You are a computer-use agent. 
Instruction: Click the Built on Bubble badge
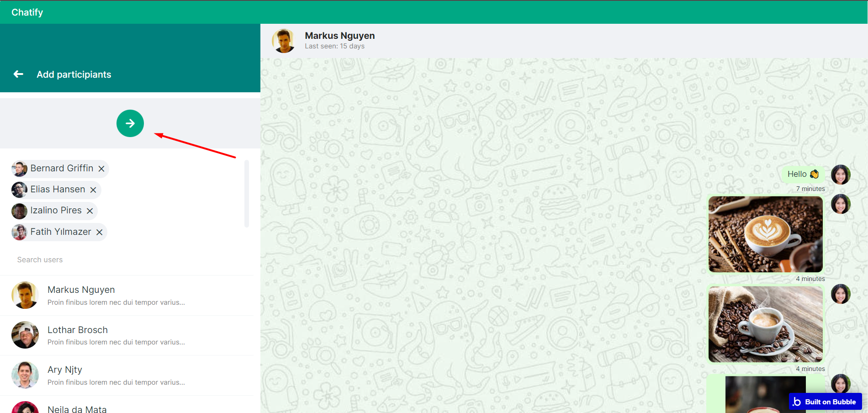click(825, 402)
